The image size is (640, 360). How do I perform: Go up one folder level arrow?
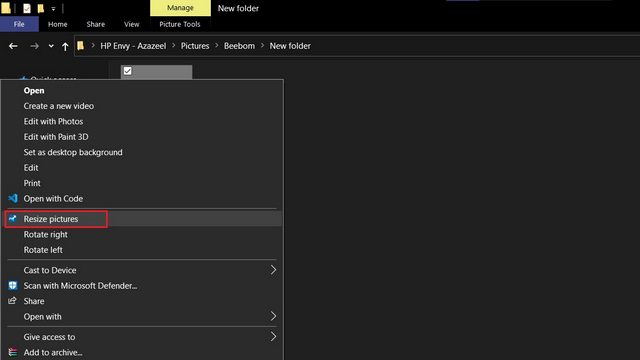click(65, 46)
